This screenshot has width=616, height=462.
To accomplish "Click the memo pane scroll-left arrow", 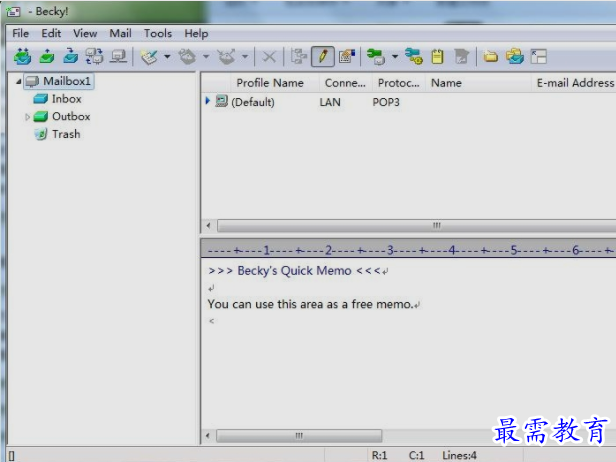I will 208,436.
